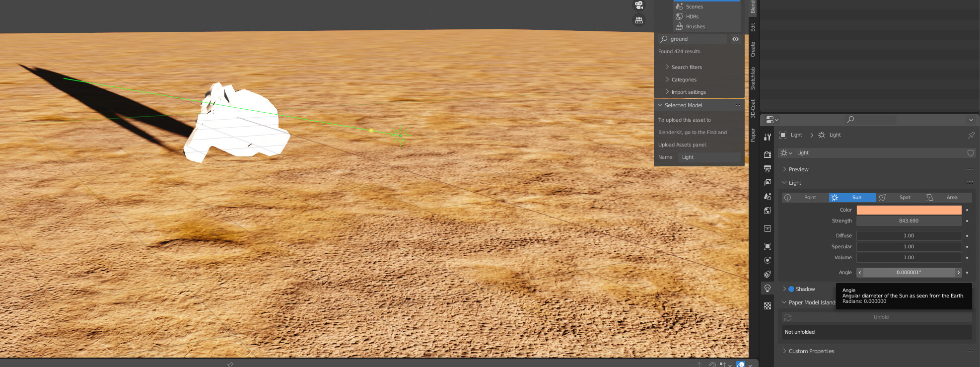Viewport: 980px width, 367px height.
Task: Open the Sketchfab sidebar tab
Action: pos(753,78)
